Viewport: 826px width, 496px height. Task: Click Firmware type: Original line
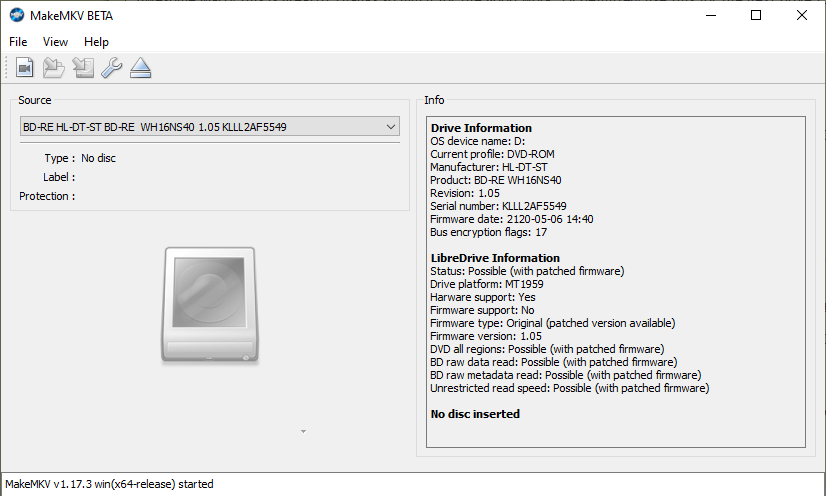[553, 323]
